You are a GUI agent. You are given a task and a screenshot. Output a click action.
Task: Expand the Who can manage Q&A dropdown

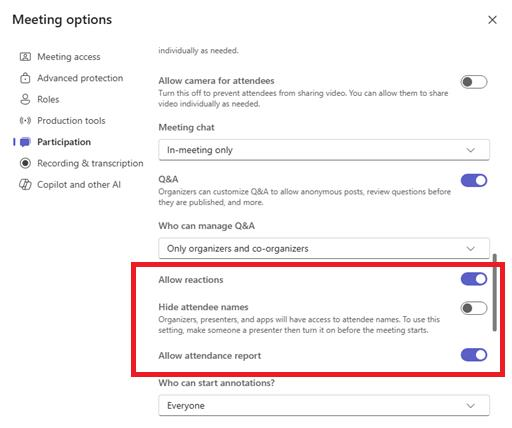click(324, 249)
